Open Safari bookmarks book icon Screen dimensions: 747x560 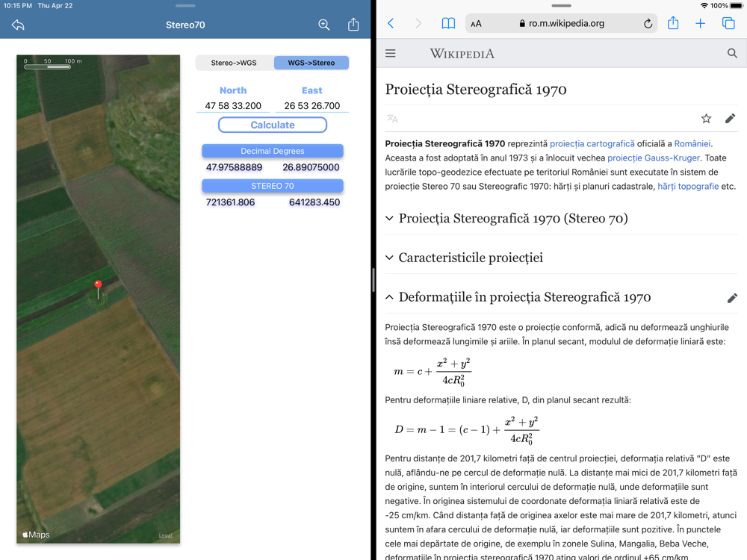448,23
